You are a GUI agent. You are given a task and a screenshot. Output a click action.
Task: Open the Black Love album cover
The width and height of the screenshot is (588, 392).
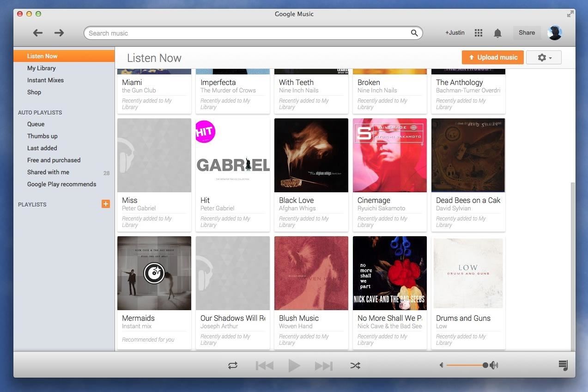coord(311,155)
